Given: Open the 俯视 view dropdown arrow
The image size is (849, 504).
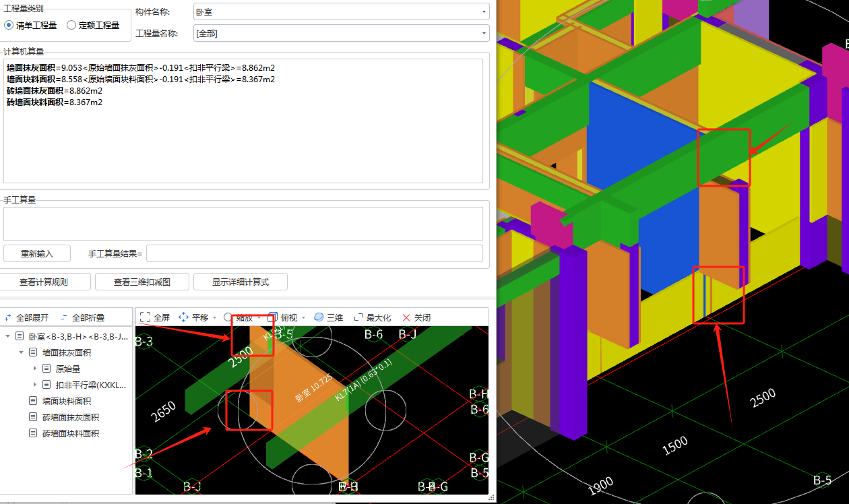Looking at the screenshot, I should click(304, 317).
